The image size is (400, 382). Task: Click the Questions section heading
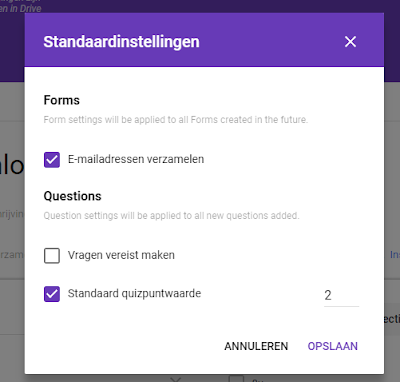[x=72, y=196]
